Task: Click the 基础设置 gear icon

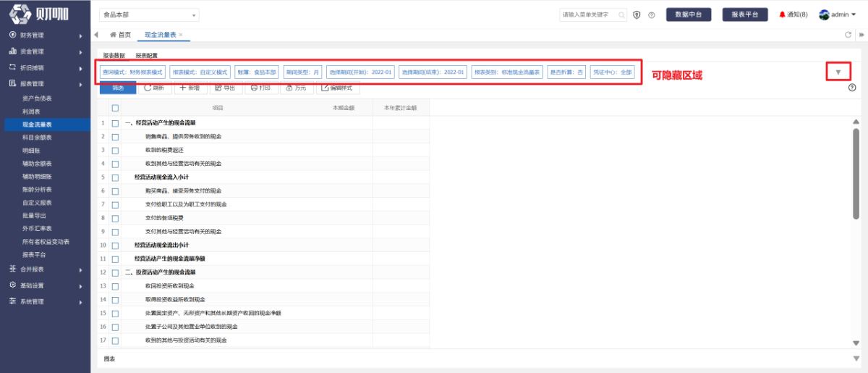Action: pos(12,285)
